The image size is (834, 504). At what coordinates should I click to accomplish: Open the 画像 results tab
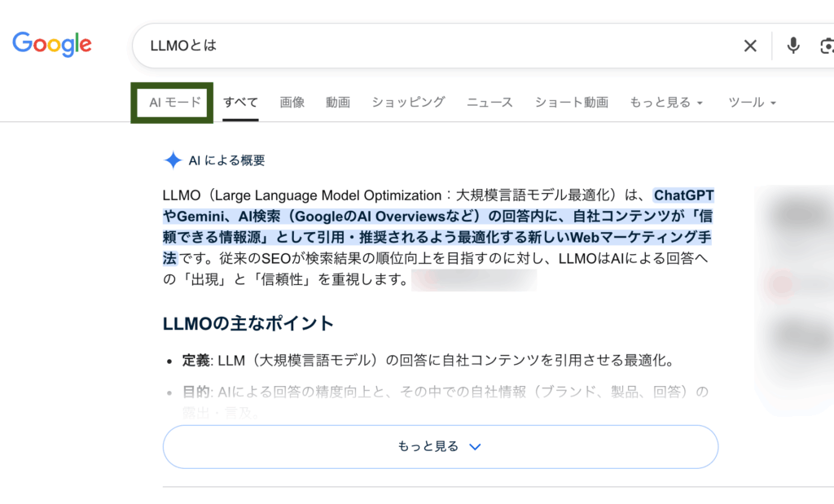coord(292,102)
